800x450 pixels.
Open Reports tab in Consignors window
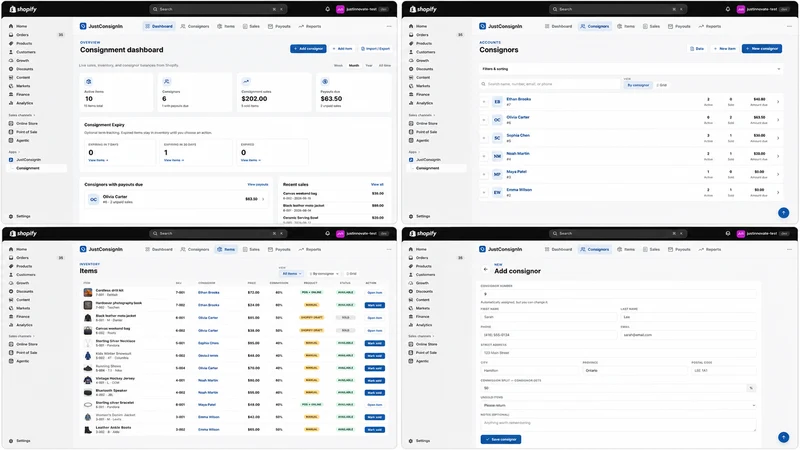point(710,26)
